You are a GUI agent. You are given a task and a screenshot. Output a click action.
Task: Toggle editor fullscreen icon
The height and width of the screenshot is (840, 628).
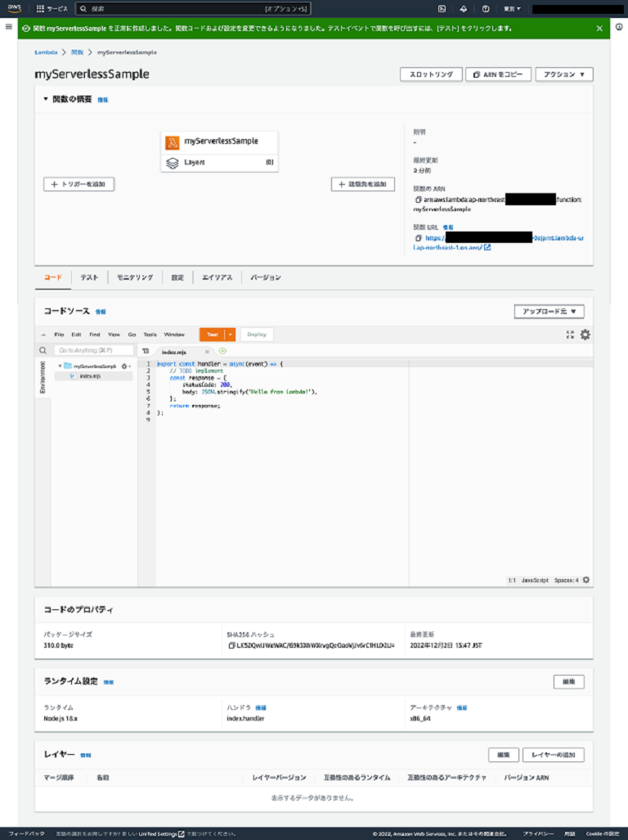tap(570, 335)
